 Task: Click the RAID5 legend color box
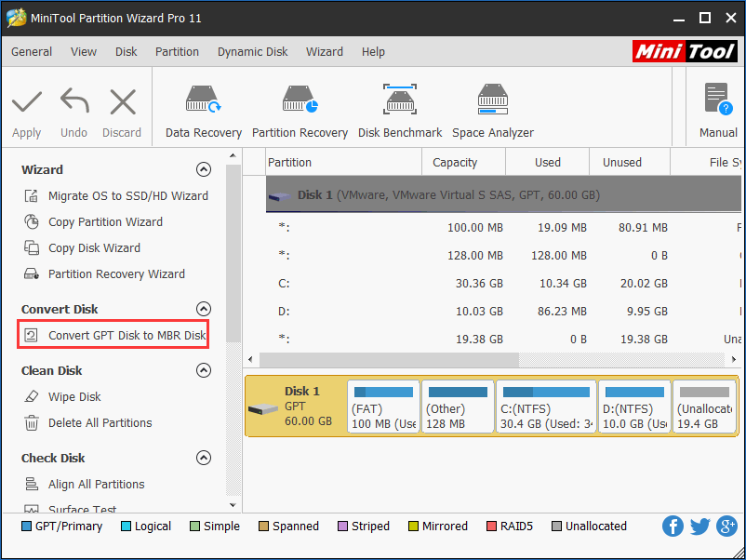click(x=491, y=527)
